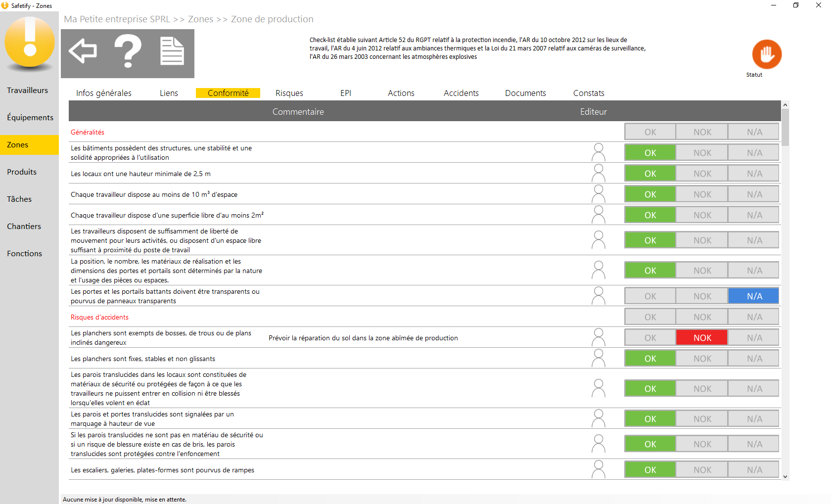This screenshot has height=504, width=831.
Task: Click editor person icon for escaliers rampes row
Action: point(599,469)
